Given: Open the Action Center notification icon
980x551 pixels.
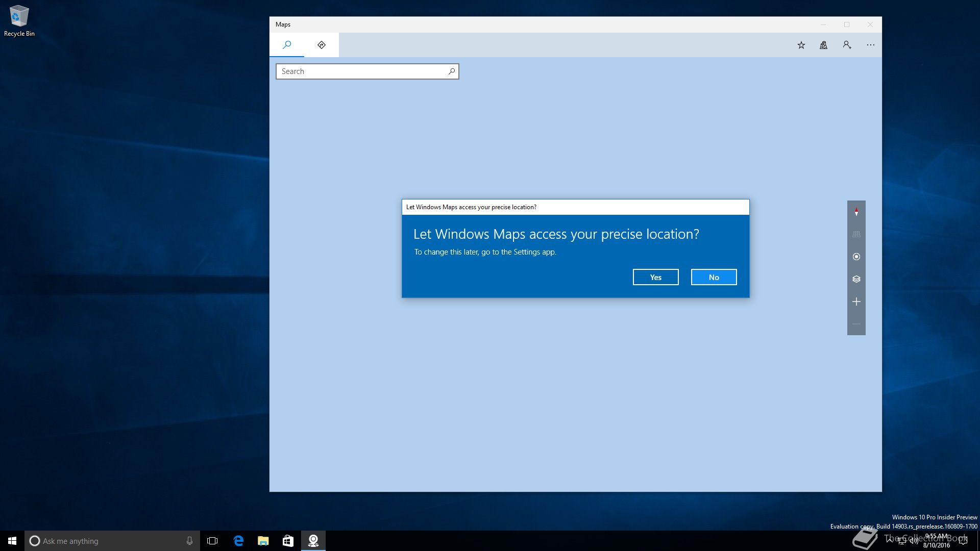Looking at the screenshot, I should click(963, 541).
